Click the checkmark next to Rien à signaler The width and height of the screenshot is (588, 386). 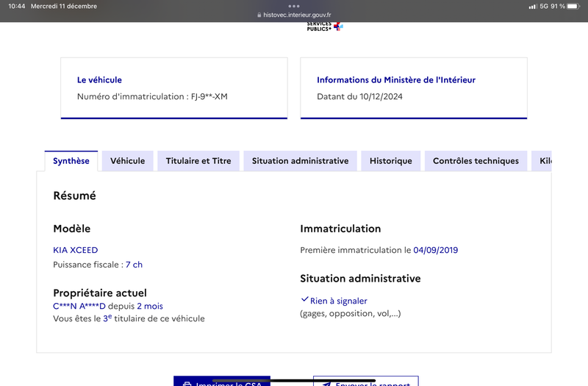(304, 299)
